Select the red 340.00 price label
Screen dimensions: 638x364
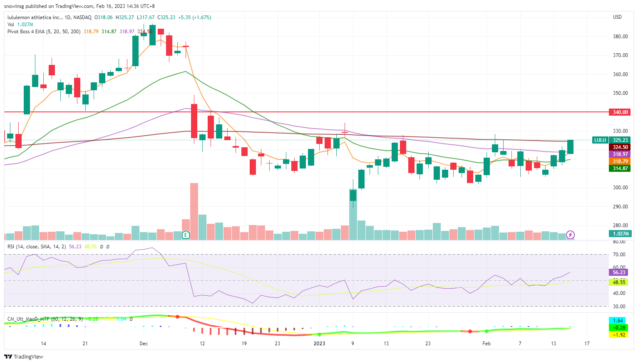(620, 112)
